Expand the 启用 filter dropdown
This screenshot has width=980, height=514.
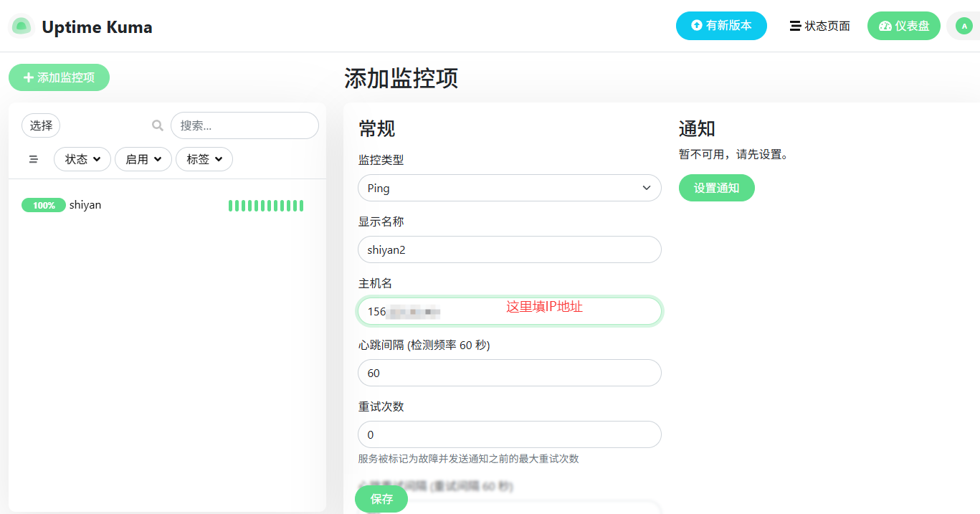point(143,159)
